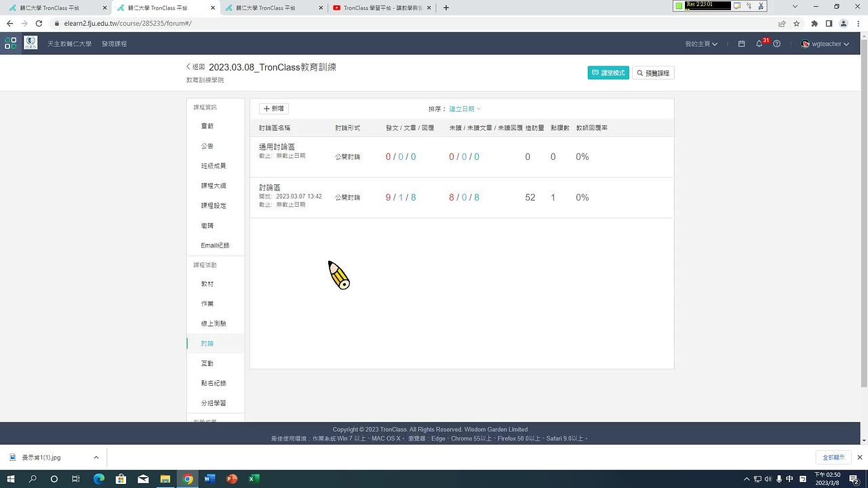Open the help question mark icon
The width and height of the screenshot is (868, 488).
tap(777, 43)
